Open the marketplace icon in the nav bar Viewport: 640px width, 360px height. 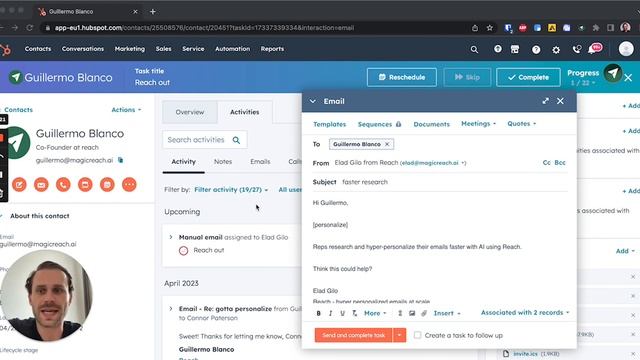(515, 49)
